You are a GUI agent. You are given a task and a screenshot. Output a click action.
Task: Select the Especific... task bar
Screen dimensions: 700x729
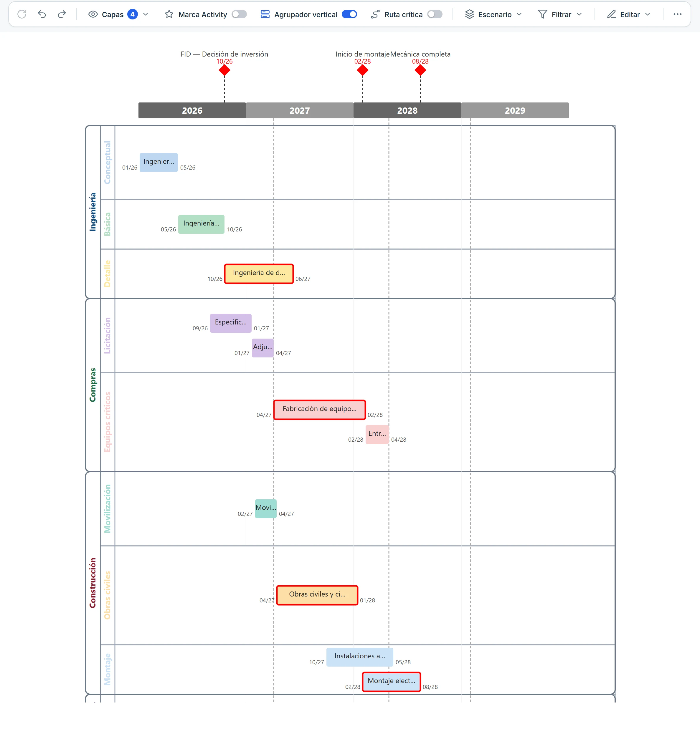231,323
